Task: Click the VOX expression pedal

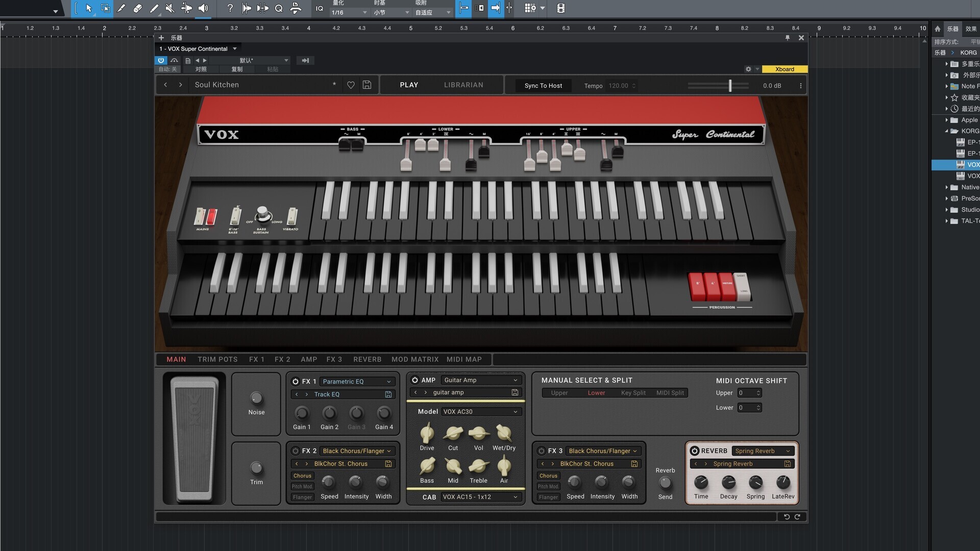Action: coord(194,439)
